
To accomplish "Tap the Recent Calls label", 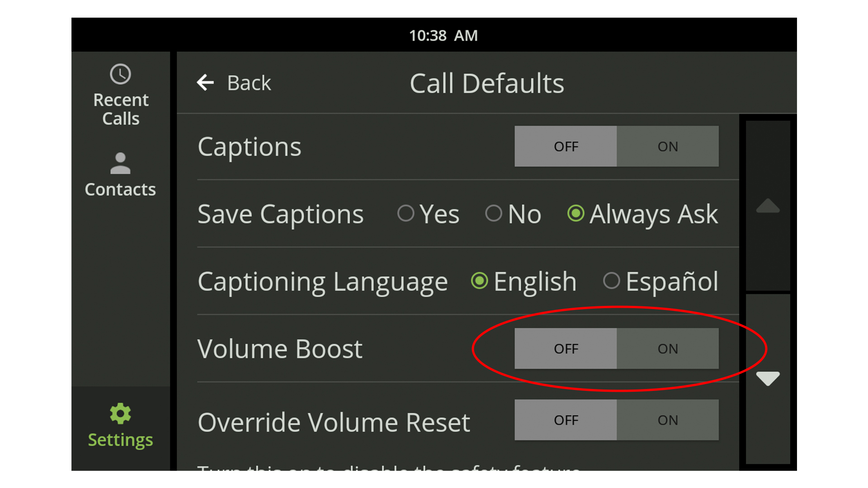I will coord(121,109).
